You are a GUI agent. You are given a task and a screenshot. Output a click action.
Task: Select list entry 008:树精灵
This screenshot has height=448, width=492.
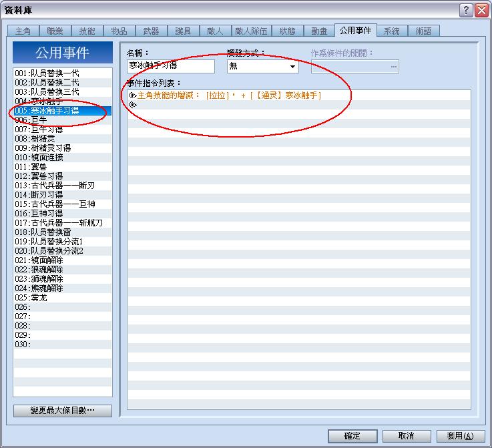click(x=63, y=139)
